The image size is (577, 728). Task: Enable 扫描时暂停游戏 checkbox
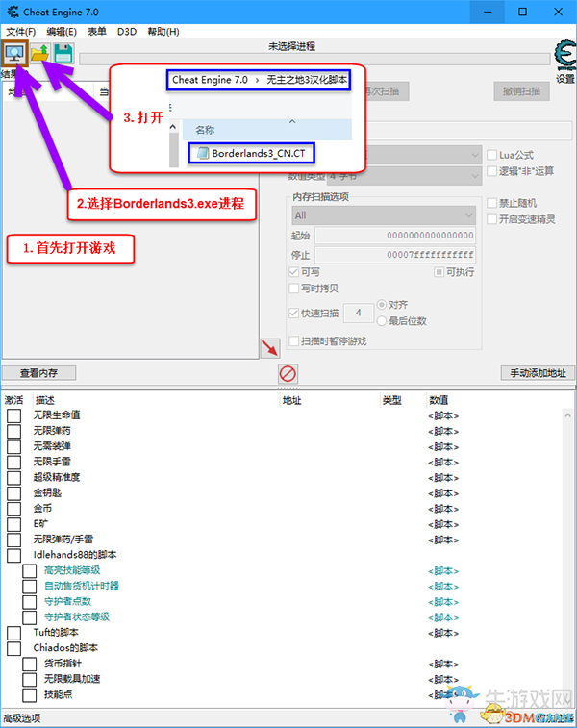tap(293, 341)
